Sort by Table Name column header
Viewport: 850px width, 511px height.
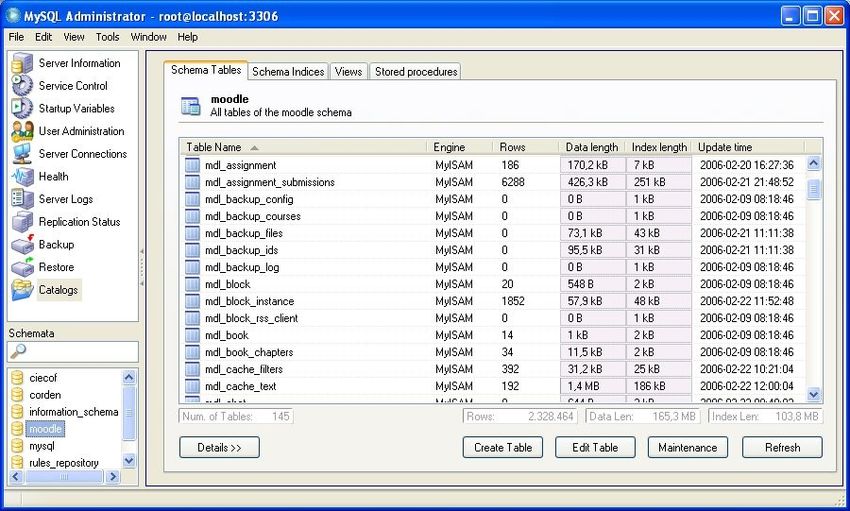pyautogui.click(x=304, y=147)
